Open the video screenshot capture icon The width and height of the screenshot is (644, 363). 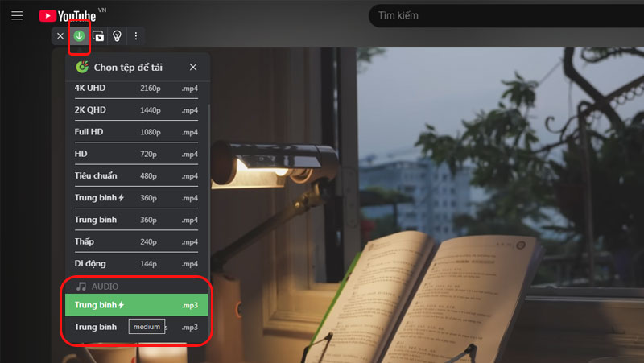click(x=98, y=36)
